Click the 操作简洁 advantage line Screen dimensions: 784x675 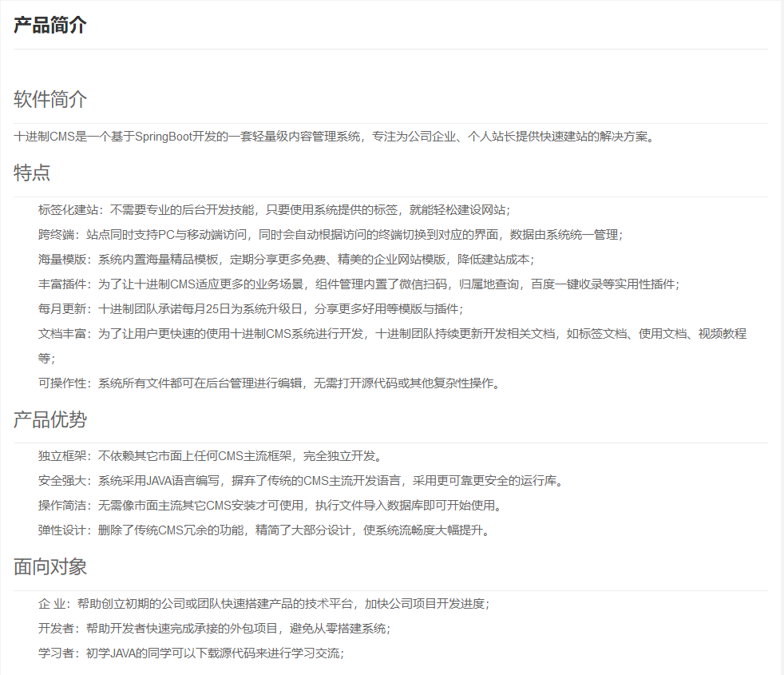(x=270, y=506)
